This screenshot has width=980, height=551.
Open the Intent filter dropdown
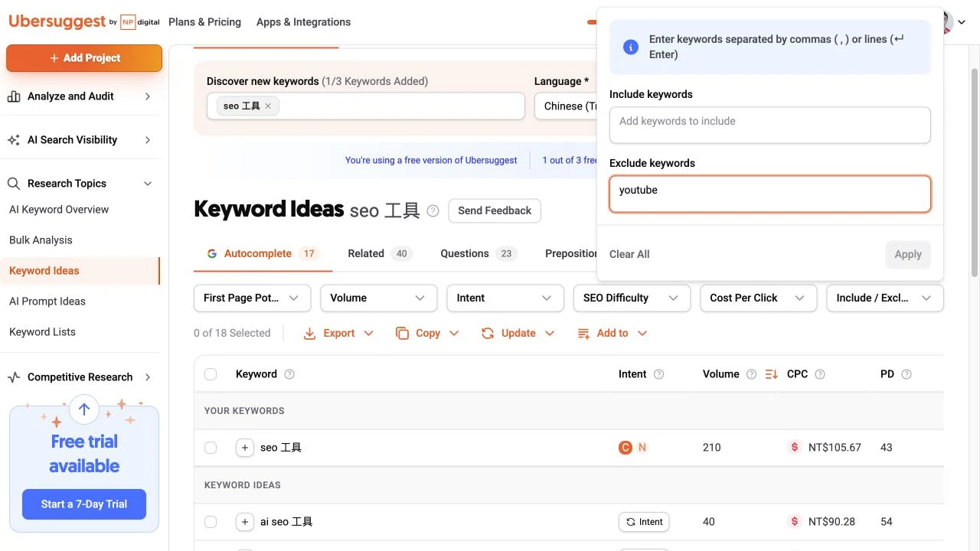click(505, 298)
